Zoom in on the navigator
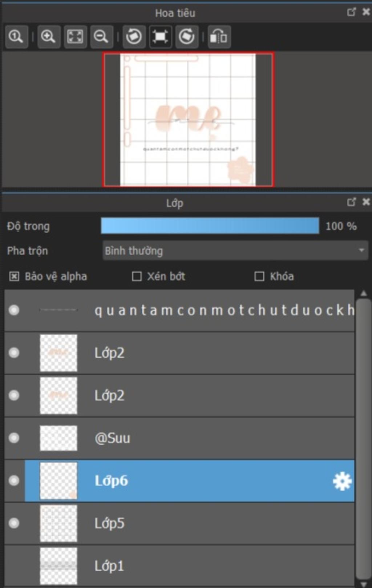Viewport: 372px width, 588px height. tap(48, 37)
